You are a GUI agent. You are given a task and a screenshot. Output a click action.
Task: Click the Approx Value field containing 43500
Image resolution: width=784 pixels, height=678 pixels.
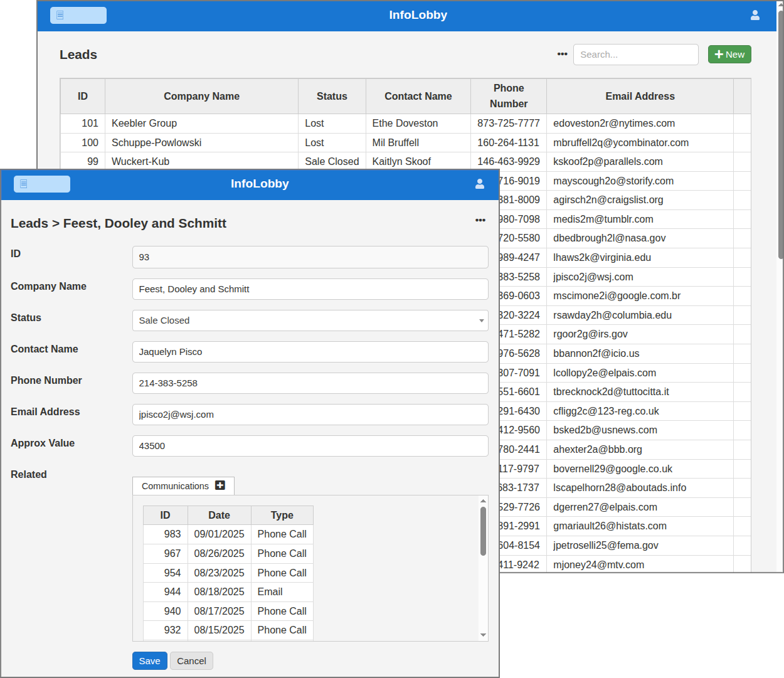(x=310, y=446)
